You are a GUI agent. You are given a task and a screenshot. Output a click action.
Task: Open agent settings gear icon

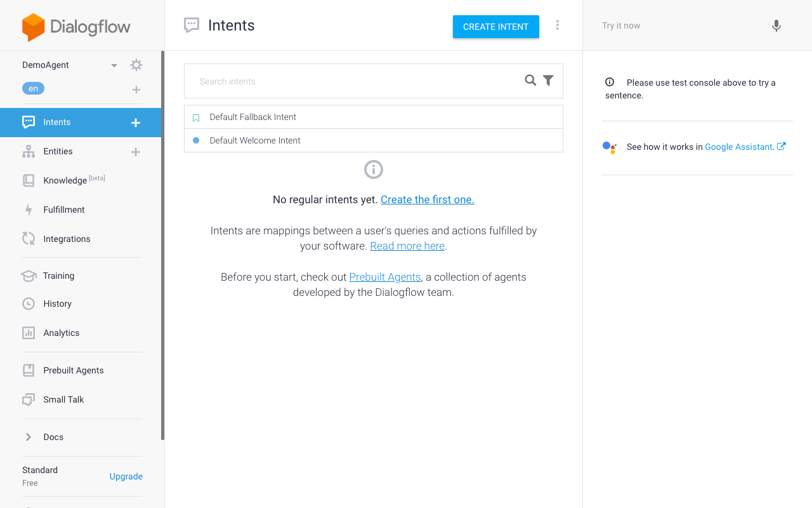[x=136, y=65]
